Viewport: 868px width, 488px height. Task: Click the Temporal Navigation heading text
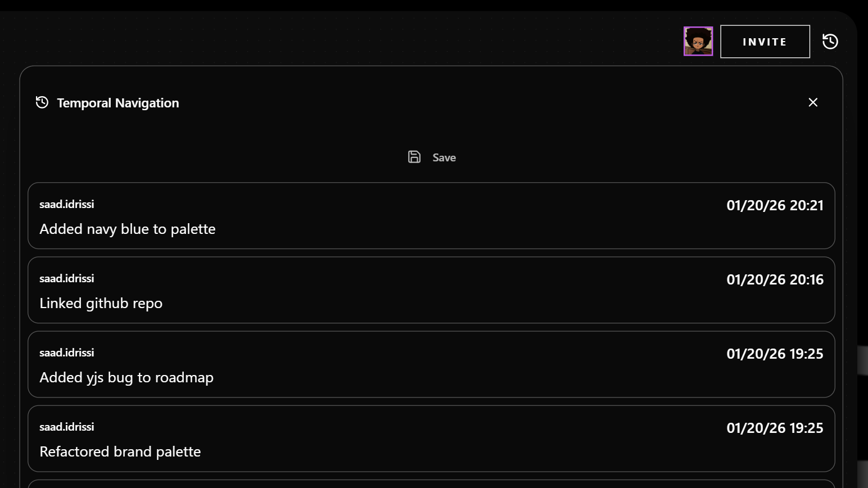(x=117, y=102)
